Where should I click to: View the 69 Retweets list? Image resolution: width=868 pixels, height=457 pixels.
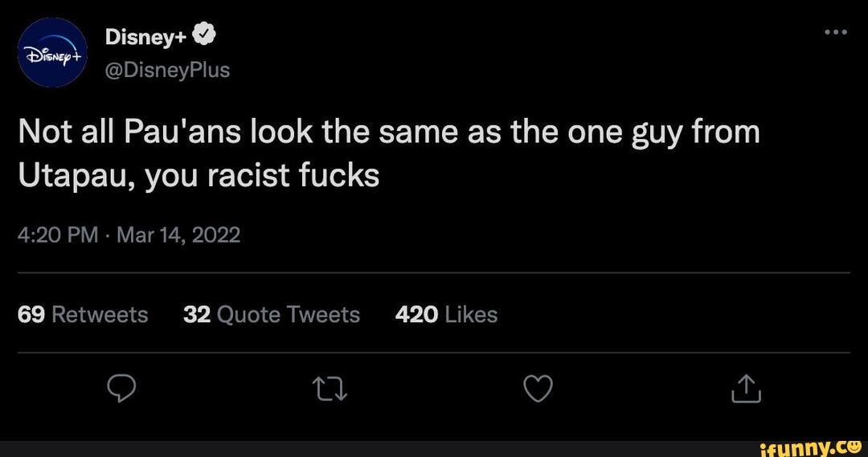[x=83, y=315]
